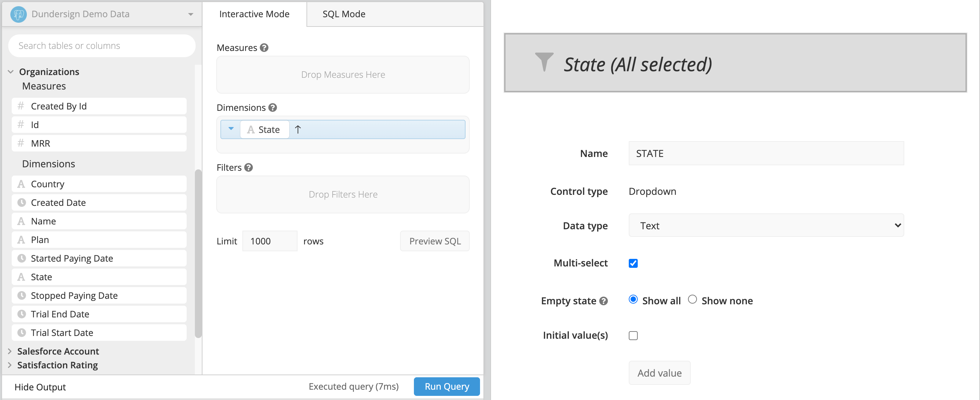Viewport: 980px width, 400px height.
Task: Click the text type icon in State dimension pill
Action: (251, 130)
